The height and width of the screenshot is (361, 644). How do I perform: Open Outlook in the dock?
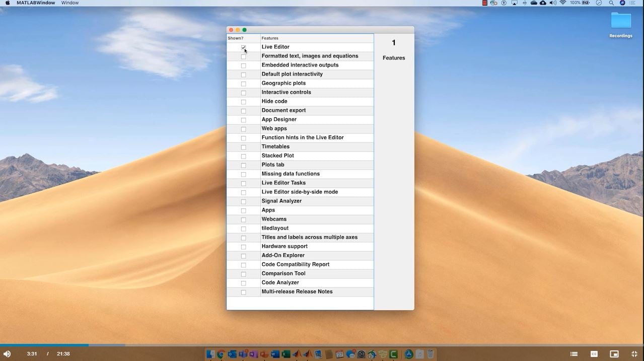coord(232,354)
